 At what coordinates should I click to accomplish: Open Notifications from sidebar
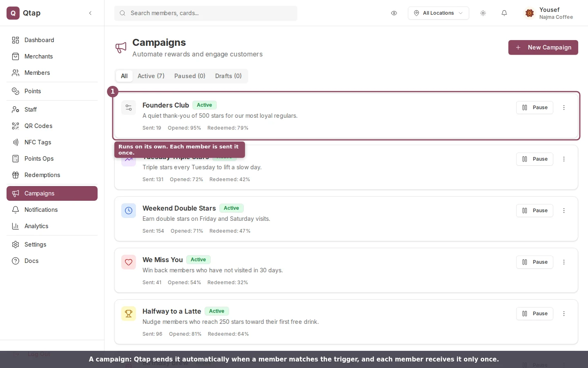(x=52, y=210)
